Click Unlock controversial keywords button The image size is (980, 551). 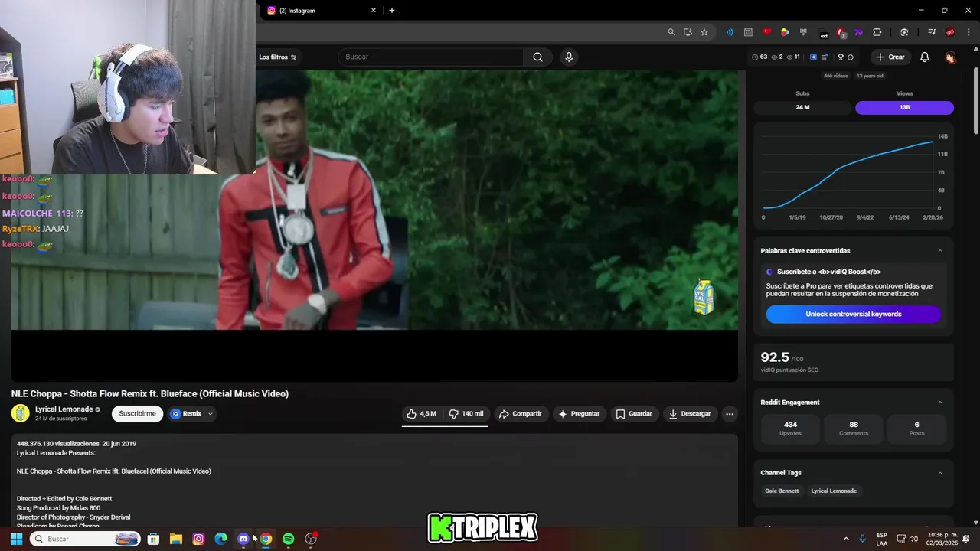tap(853, 314)
